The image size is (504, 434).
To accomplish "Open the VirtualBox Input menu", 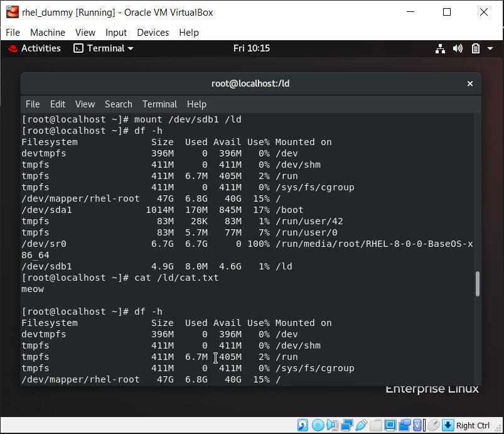I will [x=116, y=33].
